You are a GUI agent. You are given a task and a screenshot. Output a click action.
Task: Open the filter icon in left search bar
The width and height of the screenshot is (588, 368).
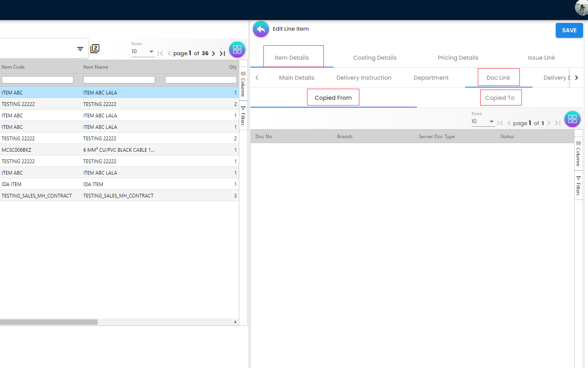coord(80,49)
